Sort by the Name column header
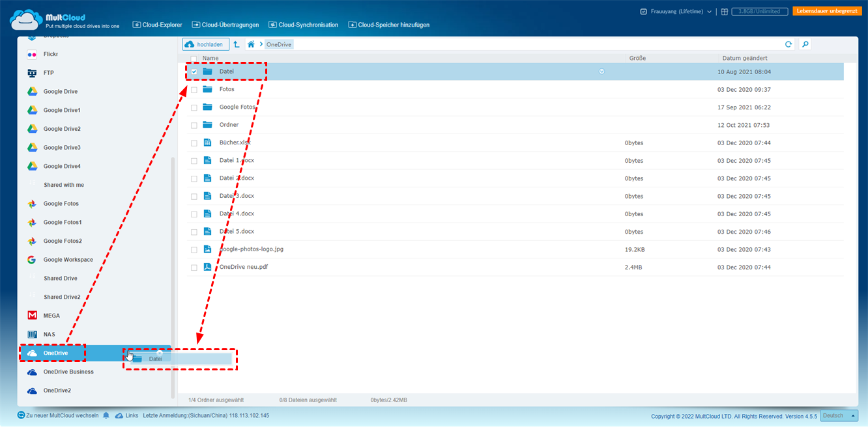868x427 pixels. pos(210,58)
